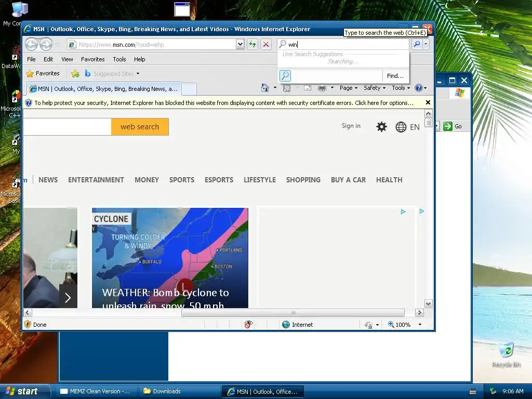
Task: Select the search provider magnifier icon in the suggestions panel
Action: point(285,76)
